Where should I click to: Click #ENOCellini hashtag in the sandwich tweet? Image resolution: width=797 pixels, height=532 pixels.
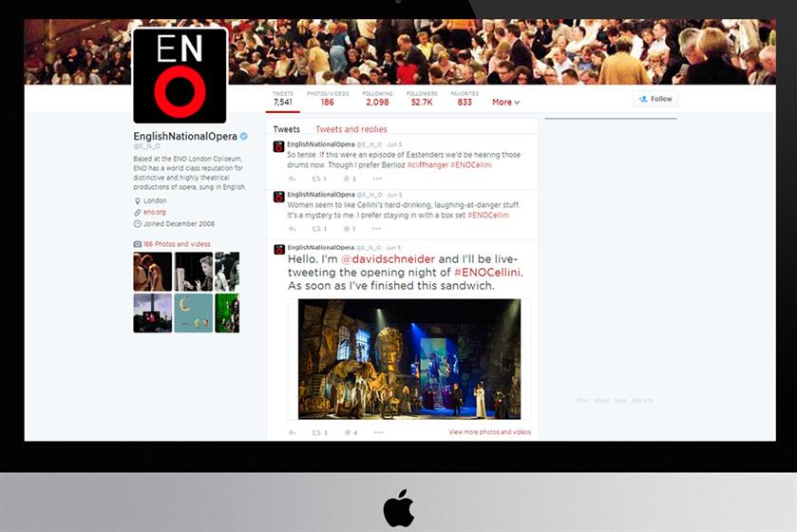click(x=487, y=273)
